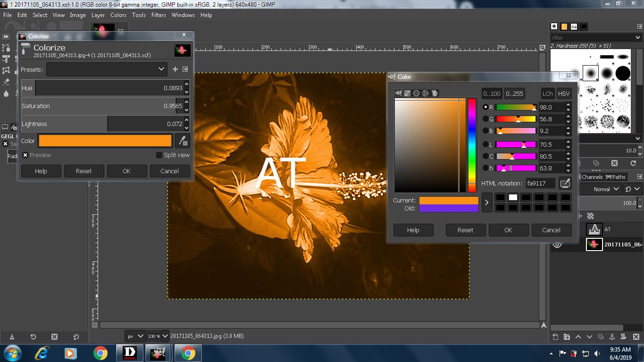Image resolution: width=644 pixels, height=362 pixels.
Task: Select the h hue radio button
Action: pos(485,168)
